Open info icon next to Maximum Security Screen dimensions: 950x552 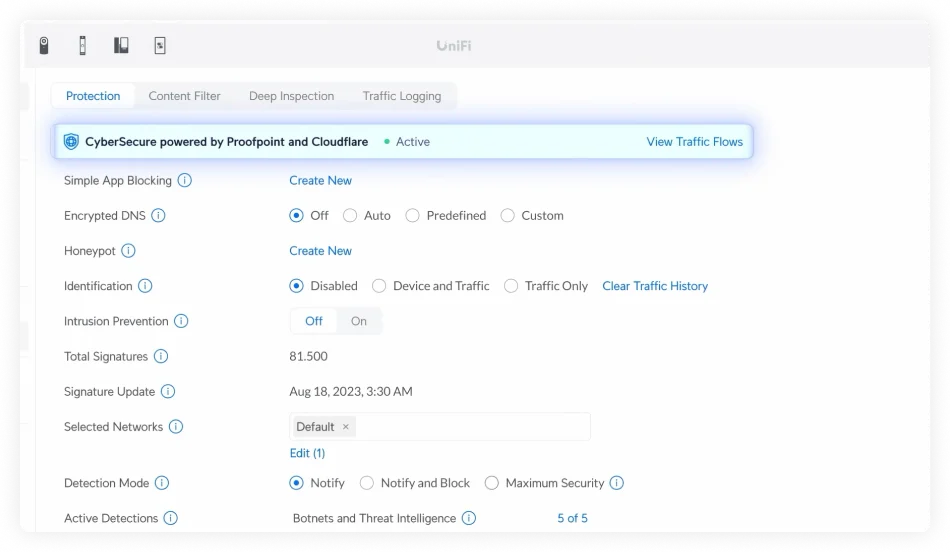[x=617, y=483]
